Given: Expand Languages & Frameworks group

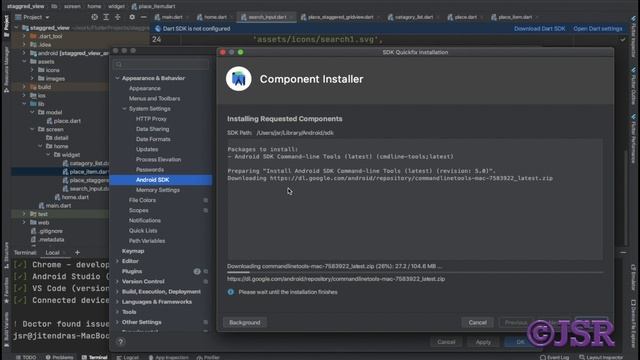Looking at the screenshot, I should pos(118,302).
